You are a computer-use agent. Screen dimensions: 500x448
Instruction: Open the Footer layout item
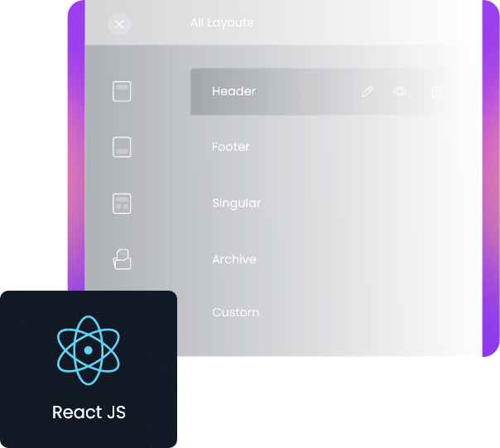[231, 147]
